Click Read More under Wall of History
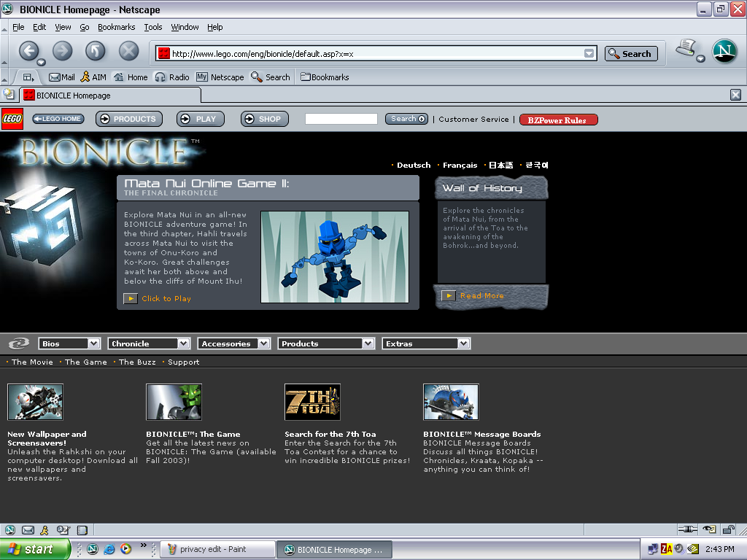The height and width of the screenshot is (560, 747). 481,296
